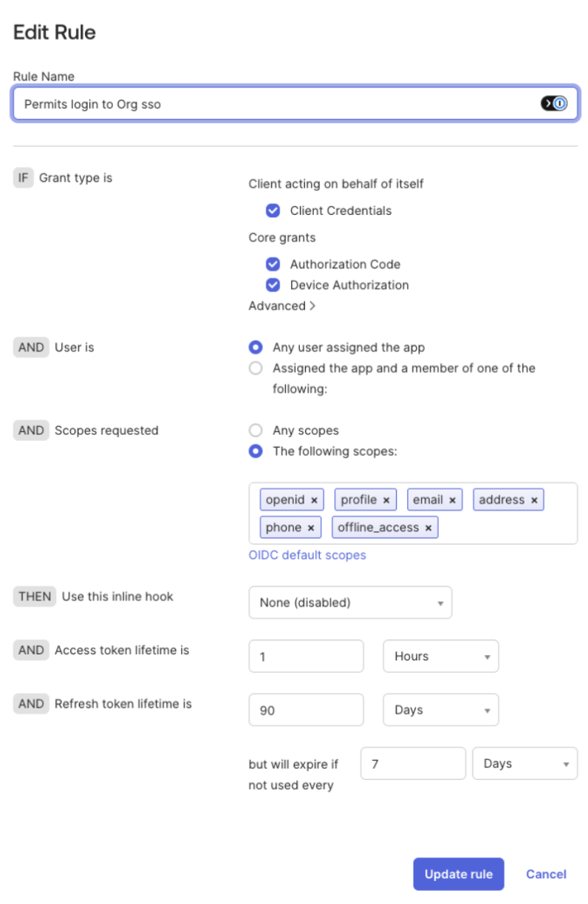The width and height of the screenshot is (588, 904).
Task: Expand the Advanced grant types section
Action: click(282, 306)
